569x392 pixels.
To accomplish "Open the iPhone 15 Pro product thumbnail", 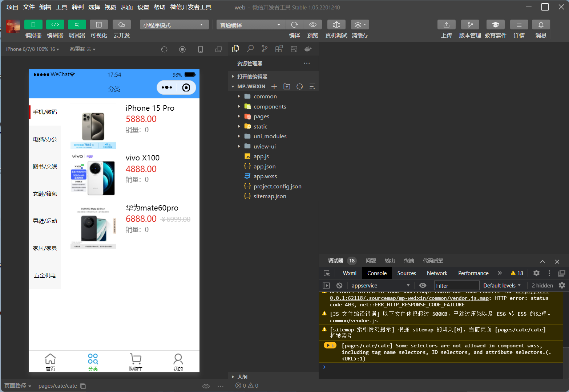I will point(93,126).
